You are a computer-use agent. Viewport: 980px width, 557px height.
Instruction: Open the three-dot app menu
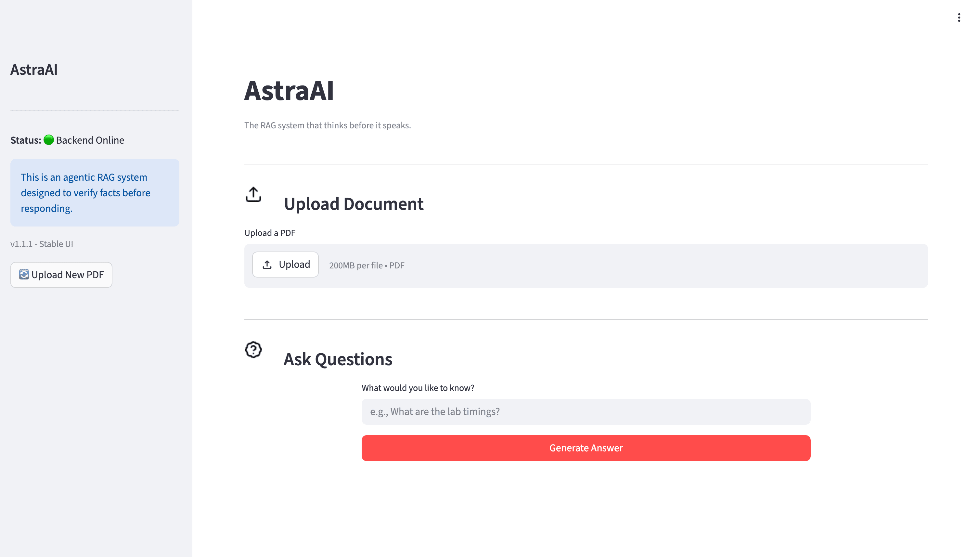tap(960, 17)
